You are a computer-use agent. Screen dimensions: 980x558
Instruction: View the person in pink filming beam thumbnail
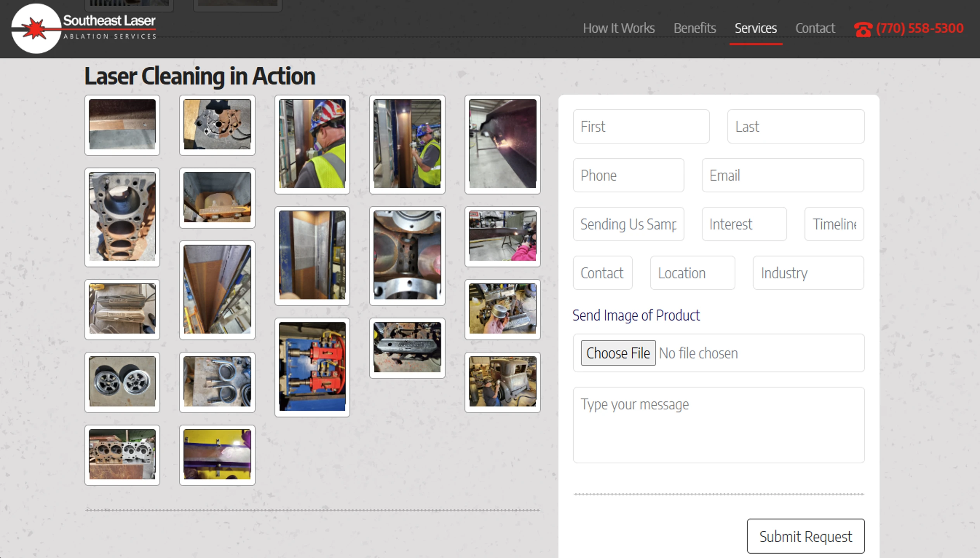[x=502, y=236]
